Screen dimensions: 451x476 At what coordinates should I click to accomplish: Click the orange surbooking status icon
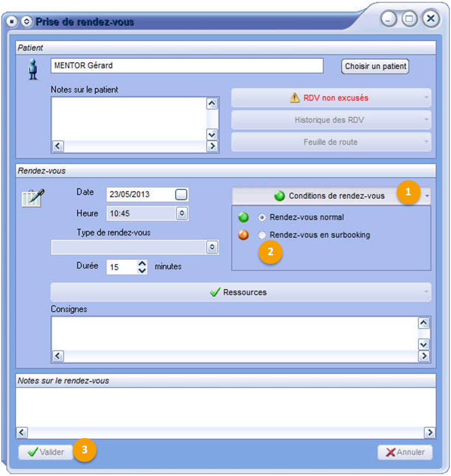pyautogui.click(x=243, y=235)
